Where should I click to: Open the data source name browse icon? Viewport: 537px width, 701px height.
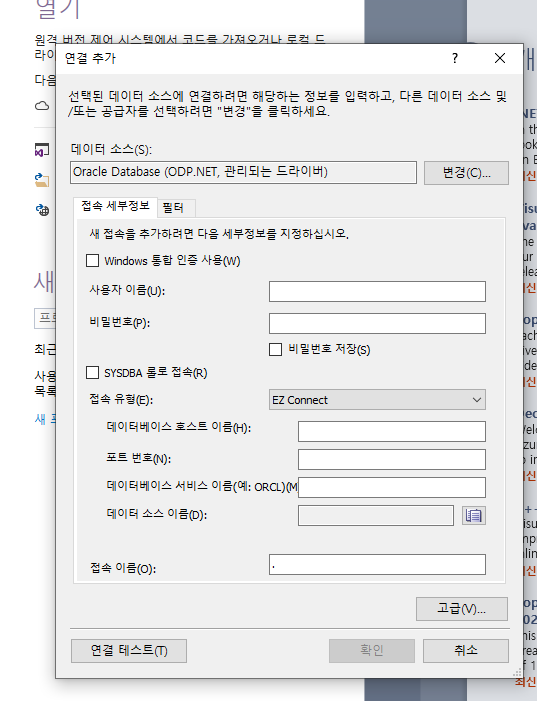(x=474, y=515)
